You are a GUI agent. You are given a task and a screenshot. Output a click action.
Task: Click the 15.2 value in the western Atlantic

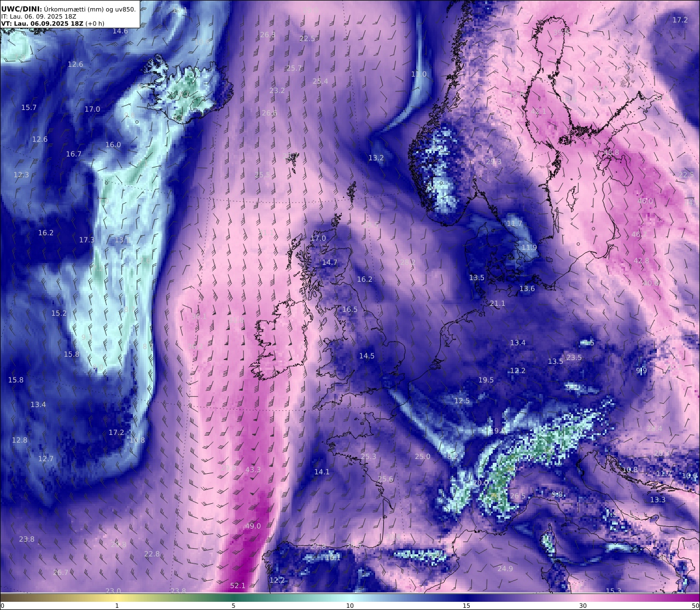[59, 313]
